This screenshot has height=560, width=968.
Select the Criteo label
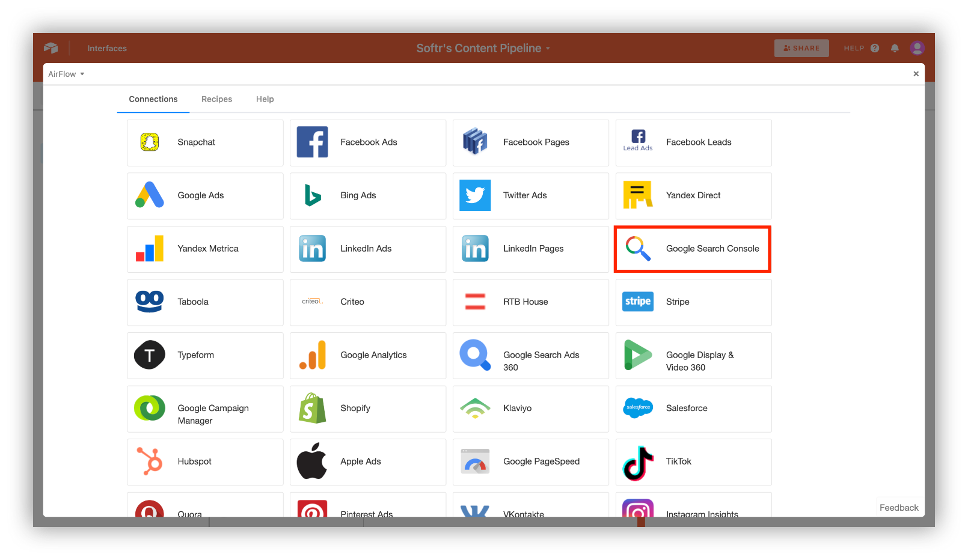[x=352, y=302]
